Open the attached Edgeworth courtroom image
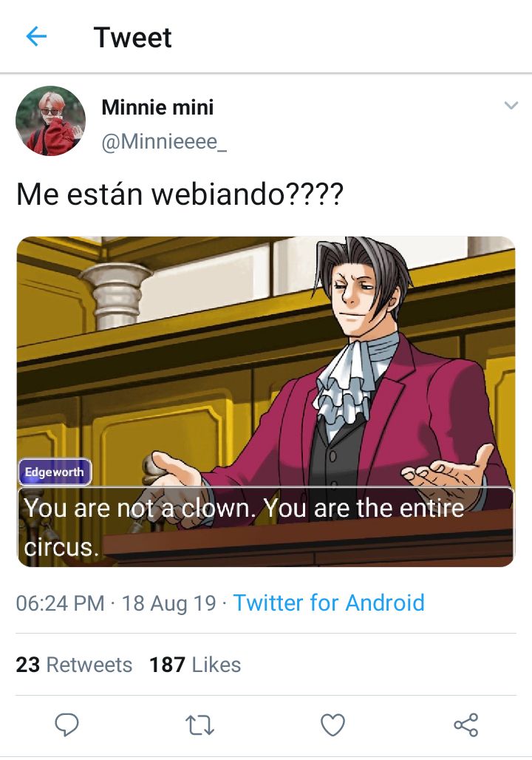The width and height of the screenshot is (532, 760). tap(266, 401)
